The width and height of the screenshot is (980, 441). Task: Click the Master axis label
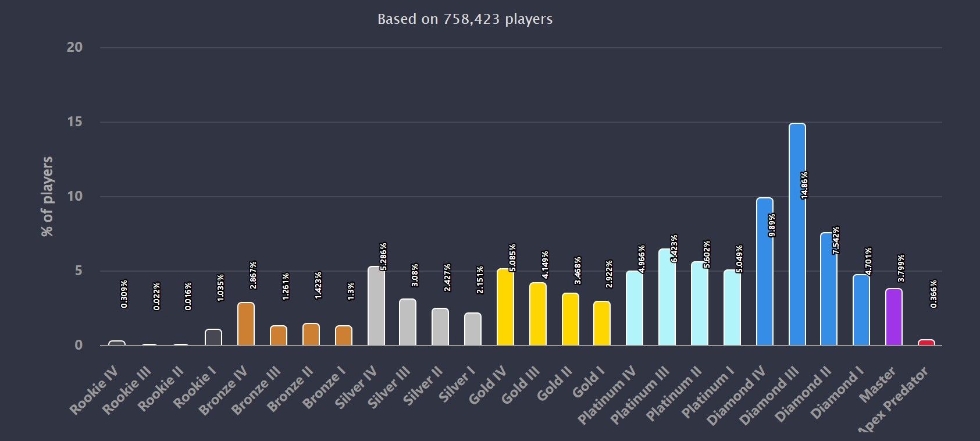[878, 384]
